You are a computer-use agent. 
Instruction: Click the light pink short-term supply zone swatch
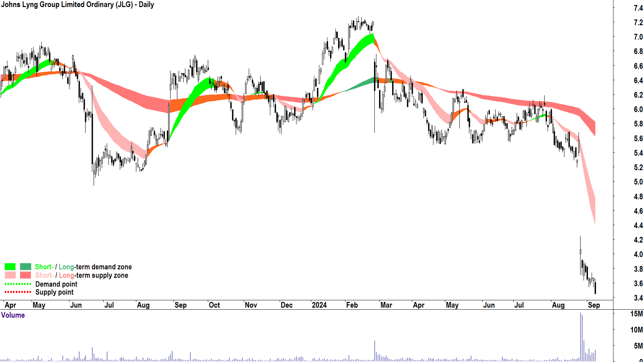10,275
